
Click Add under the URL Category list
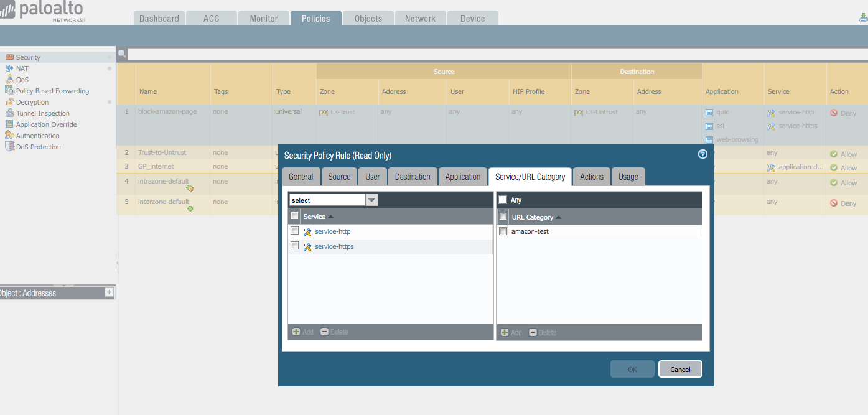(x=511, y=333)
